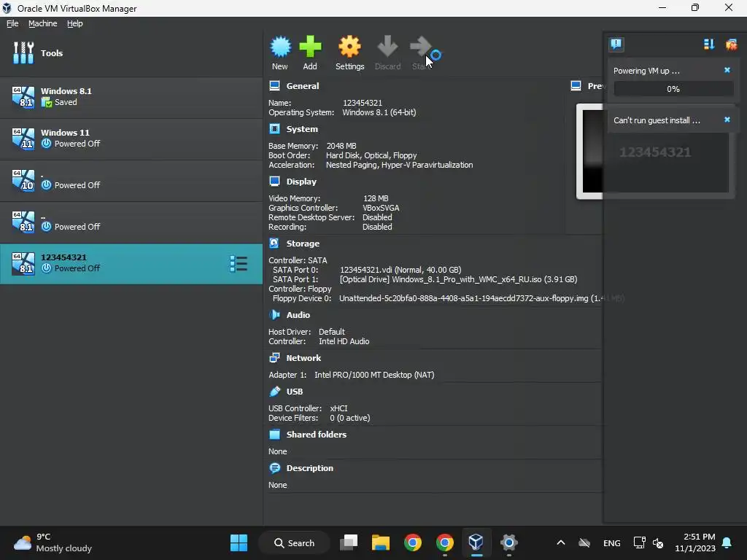Toggle the notification center icon
Image resolution: width=747 pixels, height=560 pixels.
tap(616, 44)
